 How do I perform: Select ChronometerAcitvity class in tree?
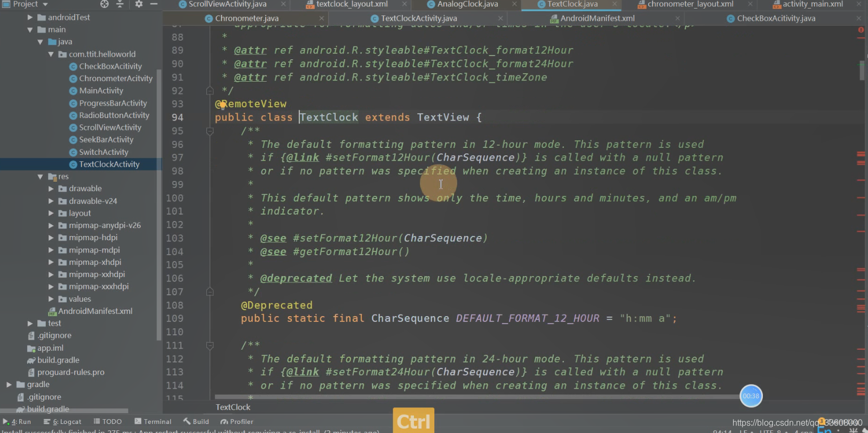click(x=116, y=78)
